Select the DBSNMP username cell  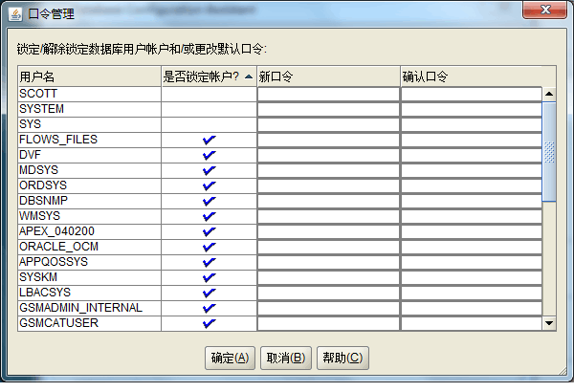coord(89,202)
